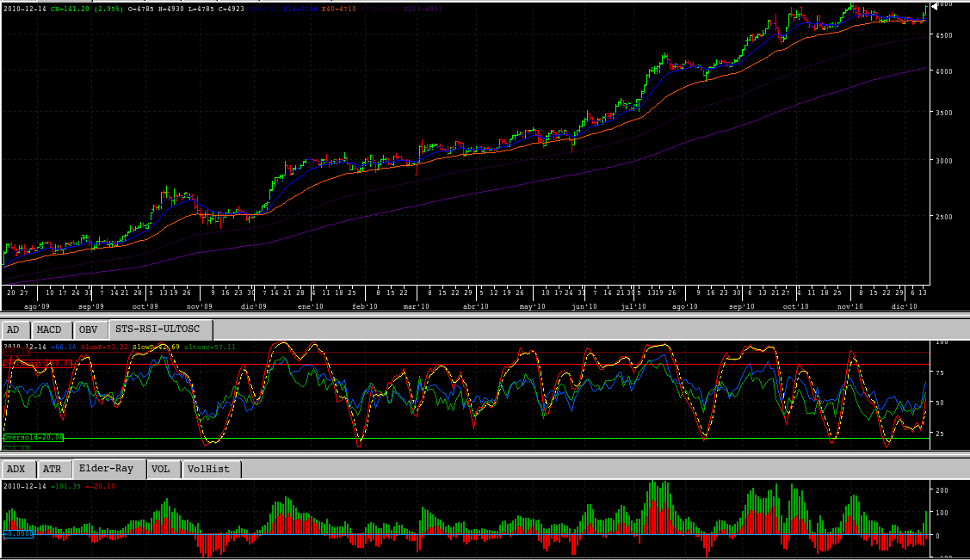The height and width of the screenshot is (560, 970).
Task: Show the VOL tab
Action: pyautogui.click(x=160, y=469)
